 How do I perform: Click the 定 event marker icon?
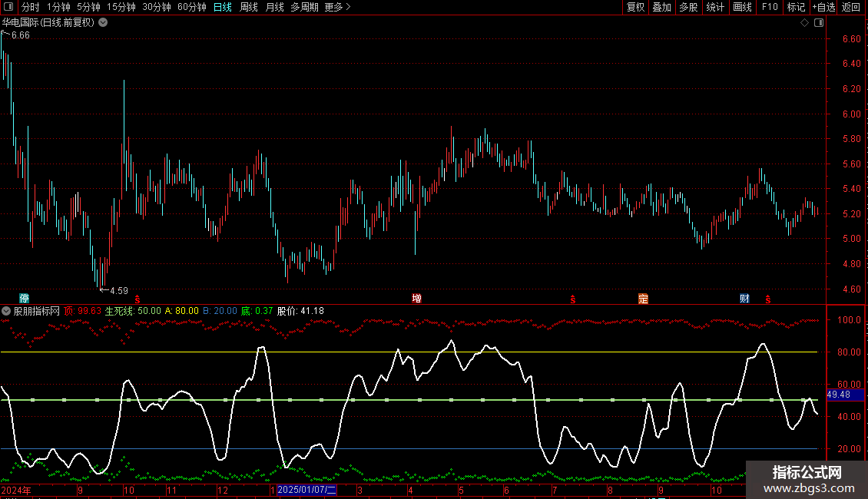click(x=642, y=299)
